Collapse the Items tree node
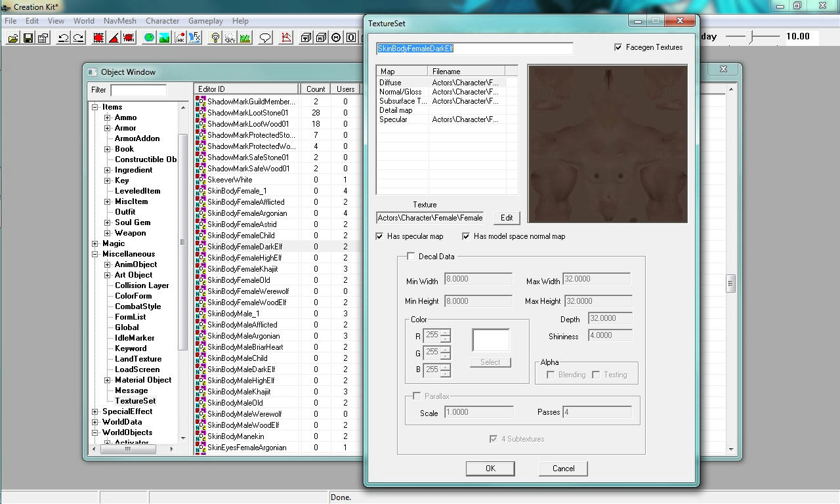 (95, 107)
